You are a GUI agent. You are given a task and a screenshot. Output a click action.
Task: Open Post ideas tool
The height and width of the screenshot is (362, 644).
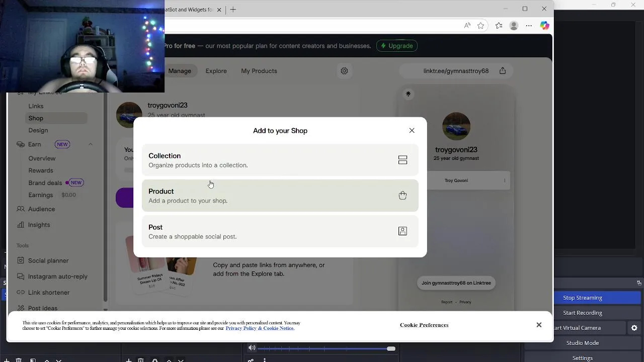43,308
